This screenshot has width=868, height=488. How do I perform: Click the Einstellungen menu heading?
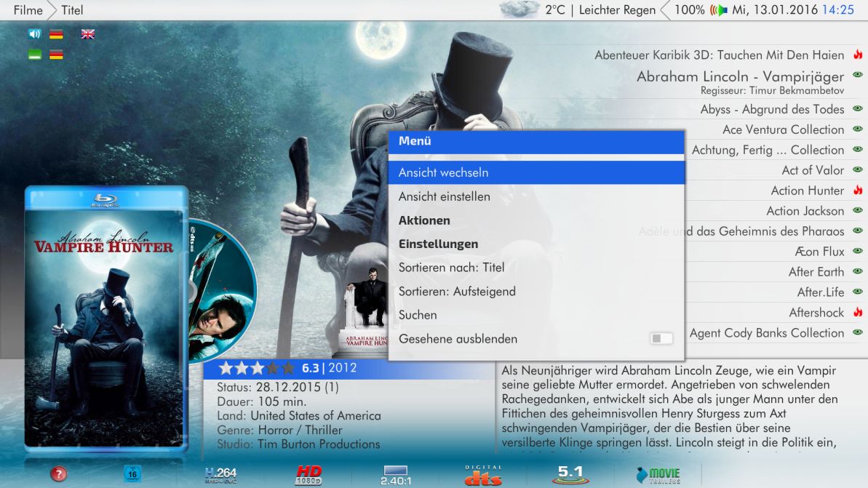coord(438,244)
